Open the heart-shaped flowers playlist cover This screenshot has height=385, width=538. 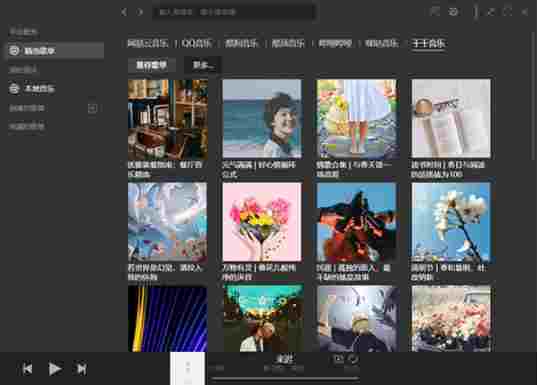[262, 222]
